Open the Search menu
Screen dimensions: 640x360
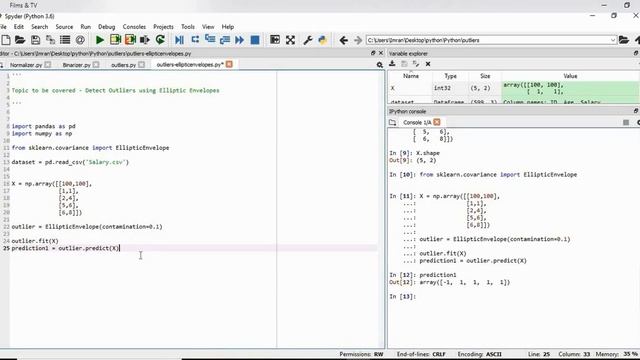[40, 27]
